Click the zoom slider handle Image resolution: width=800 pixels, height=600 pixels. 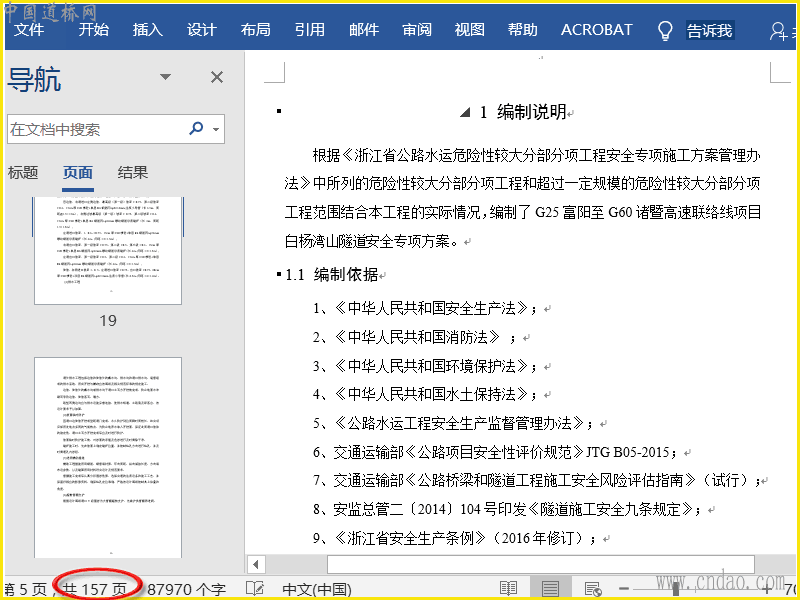676,589
